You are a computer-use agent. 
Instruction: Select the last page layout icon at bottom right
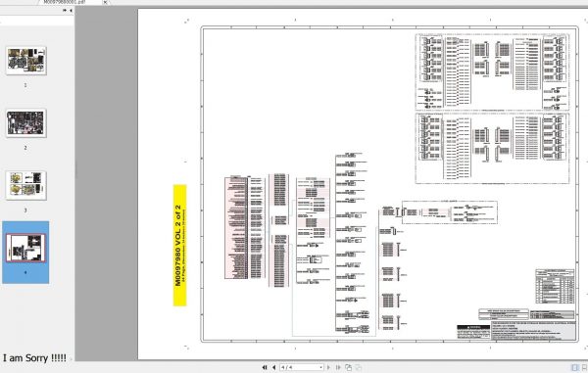click(x=584, y=368)
